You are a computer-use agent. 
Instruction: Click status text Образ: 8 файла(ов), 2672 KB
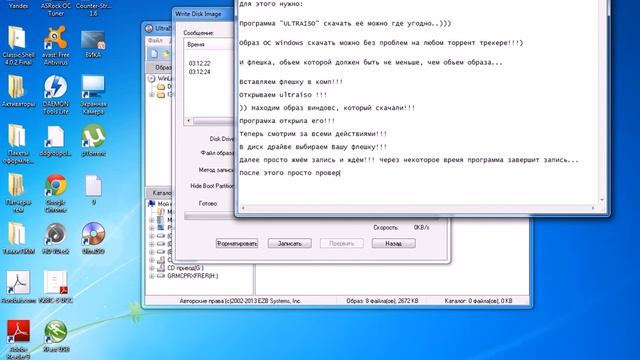(382, 301)
